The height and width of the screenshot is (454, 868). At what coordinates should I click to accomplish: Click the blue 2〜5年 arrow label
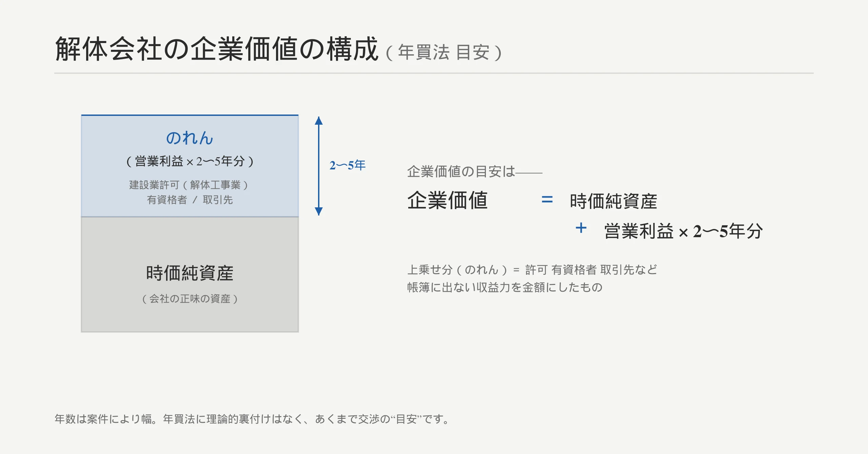point(348,165)
